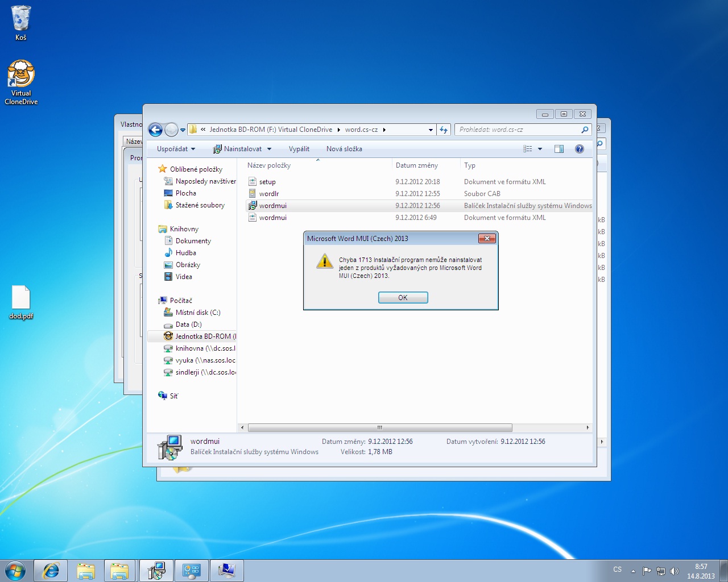Click the horizontal scrollbar in file list
This screenshot has height=582, width=728.
coord(379,427)
